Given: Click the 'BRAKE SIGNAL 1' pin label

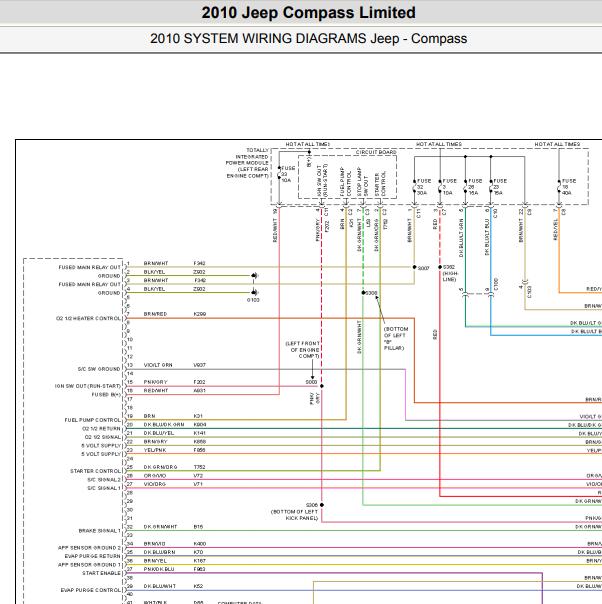Looking at the screenshot, I should pos(100,530).
